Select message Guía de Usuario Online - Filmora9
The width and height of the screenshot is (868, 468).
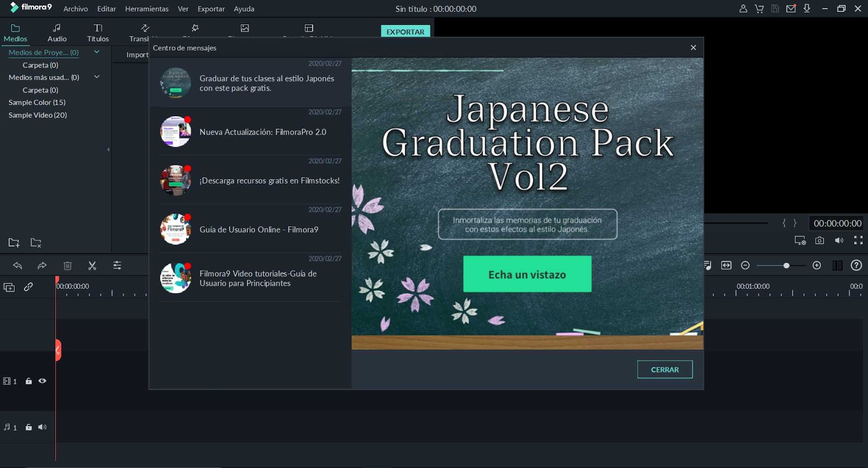250,229
